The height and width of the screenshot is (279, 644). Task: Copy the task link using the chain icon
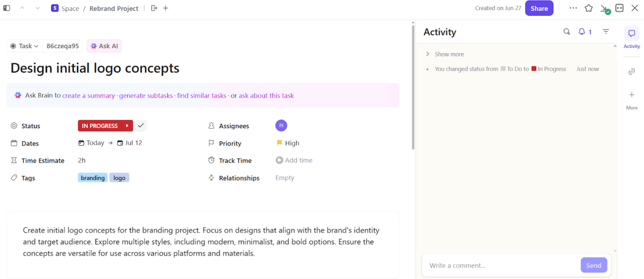point(631,71)
